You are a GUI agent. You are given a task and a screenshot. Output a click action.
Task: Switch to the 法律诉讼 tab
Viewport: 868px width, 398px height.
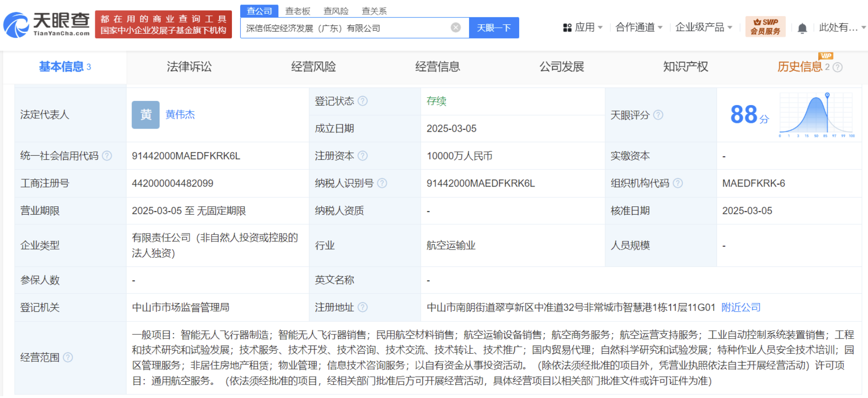click(189, 67)
